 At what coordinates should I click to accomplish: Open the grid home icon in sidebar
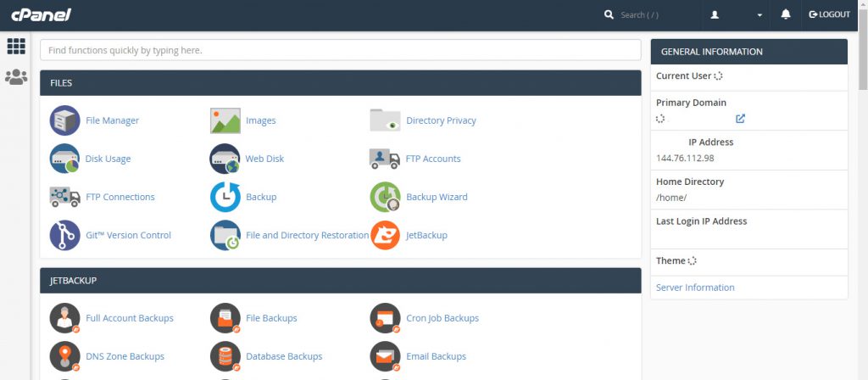point(15,47)
